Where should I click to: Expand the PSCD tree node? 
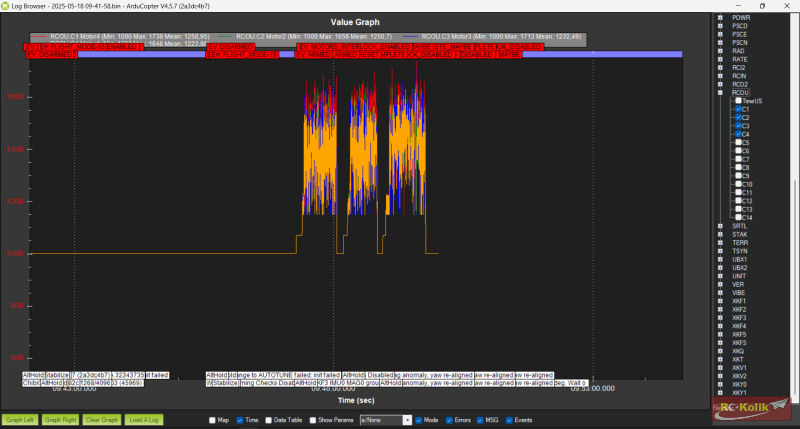[720, 26]
